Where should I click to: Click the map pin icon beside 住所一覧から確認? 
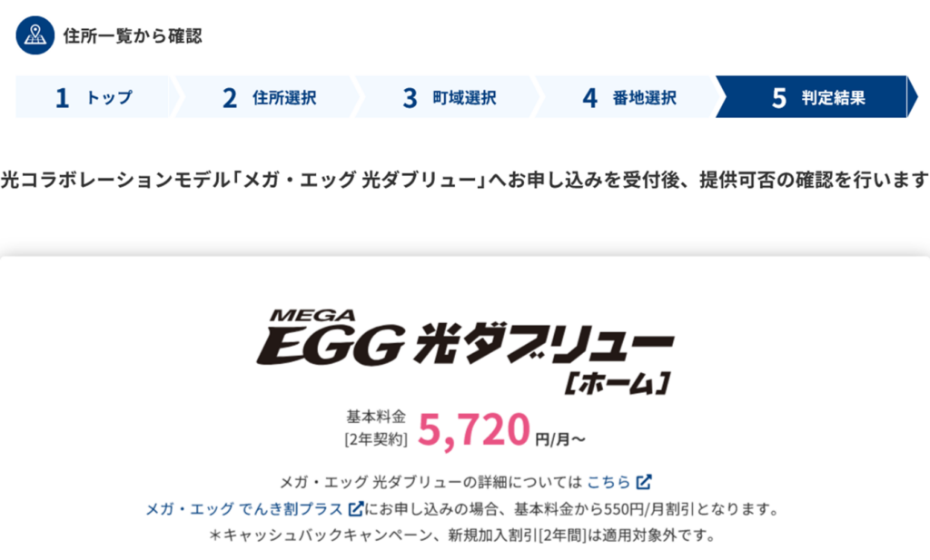pos(35,36)
